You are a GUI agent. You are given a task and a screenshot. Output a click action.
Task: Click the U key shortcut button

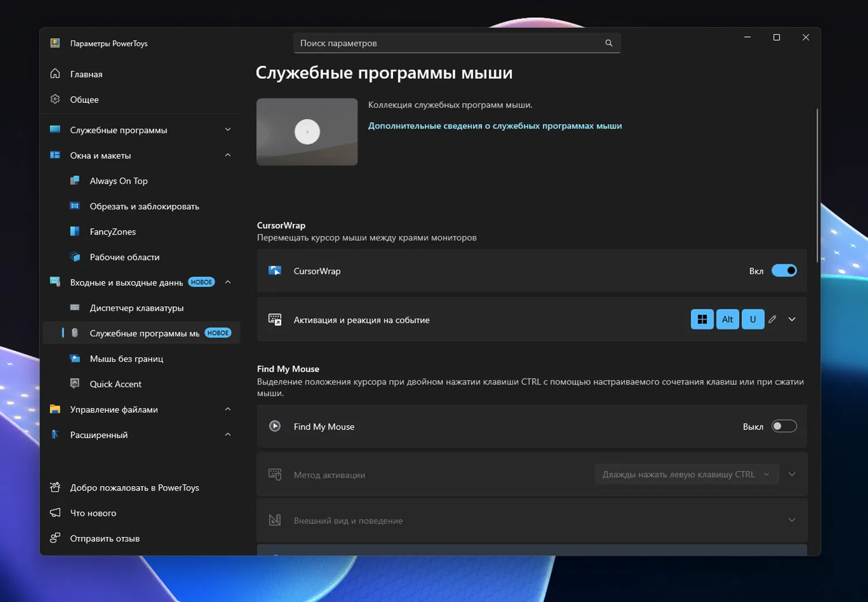pos(753,319)
